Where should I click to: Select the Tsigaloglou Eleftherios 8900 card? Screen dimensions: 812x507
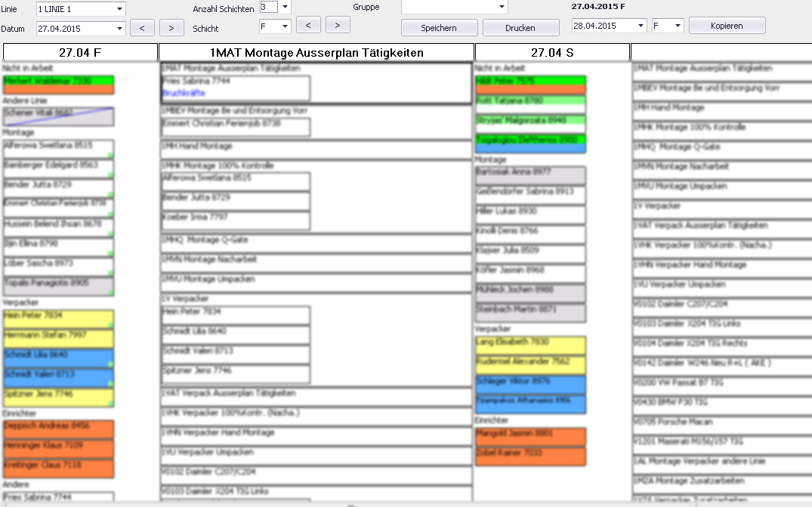531,144
